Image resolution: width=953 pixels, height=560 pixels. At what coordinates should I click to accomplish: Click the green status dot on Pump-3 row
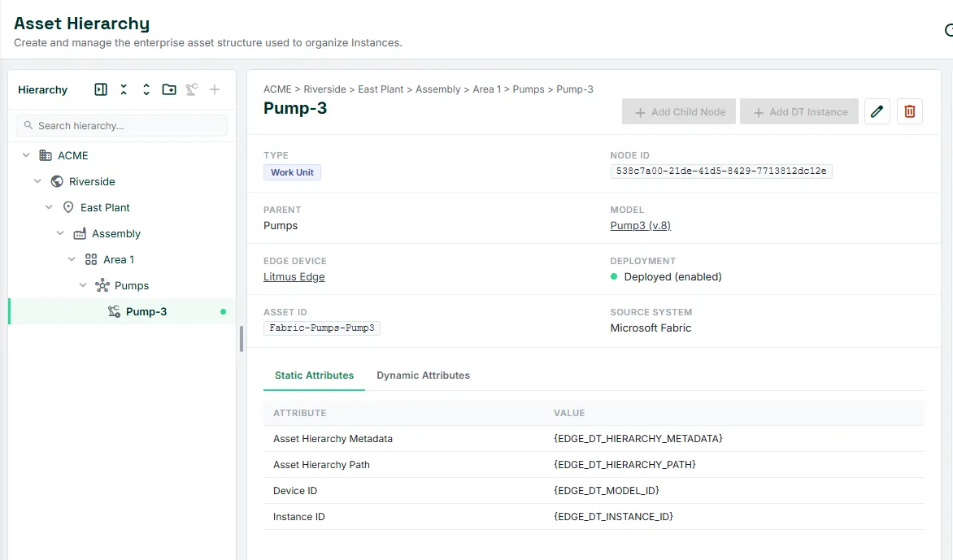coord(223,311)
